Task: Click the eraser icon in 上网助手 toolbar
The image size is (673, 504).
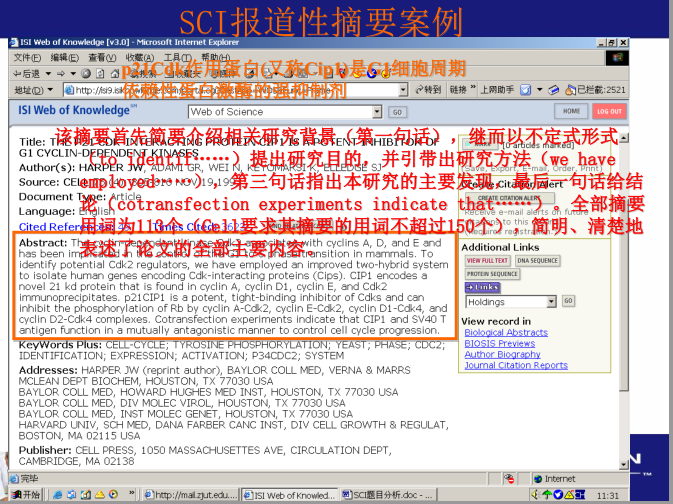Action: (x=554, y=90)
